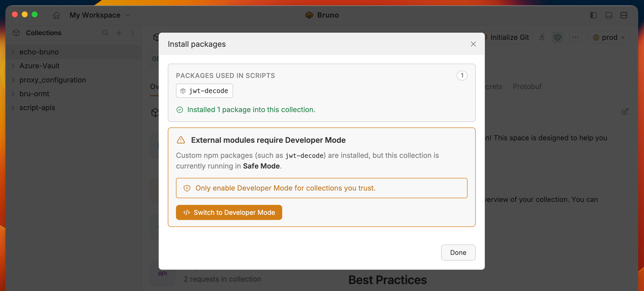Viewport: 644px width, 291px height.
Task: Switch to the Protobuf tab
Action: 527,87
